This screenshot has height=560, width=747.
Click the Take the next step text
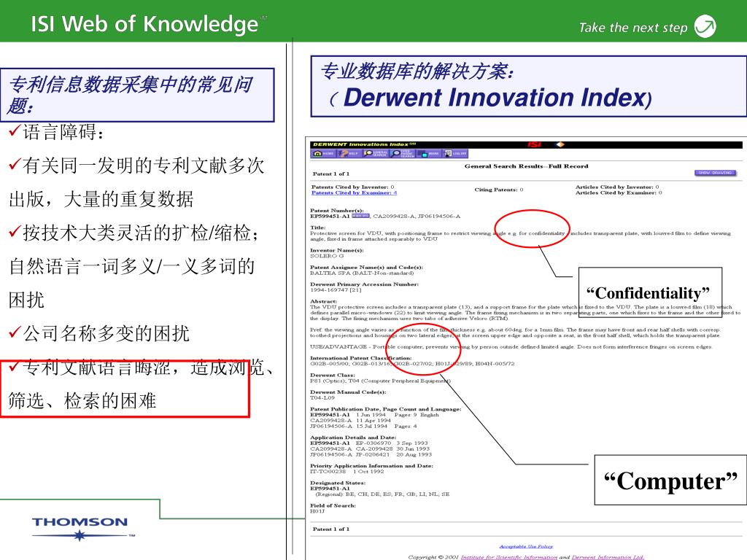point(633,28)
